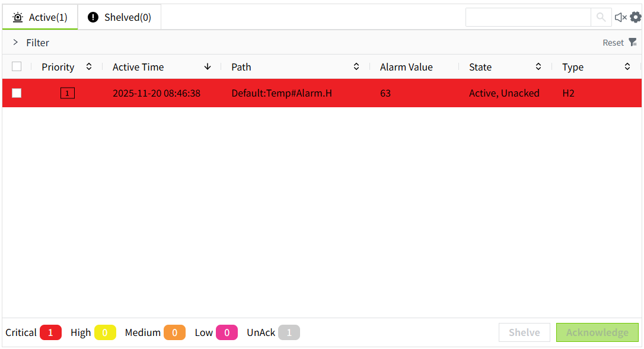This screenshot has height=349, width=644.
Task: Sort by Path column arrows
Action: click(356, 67)
